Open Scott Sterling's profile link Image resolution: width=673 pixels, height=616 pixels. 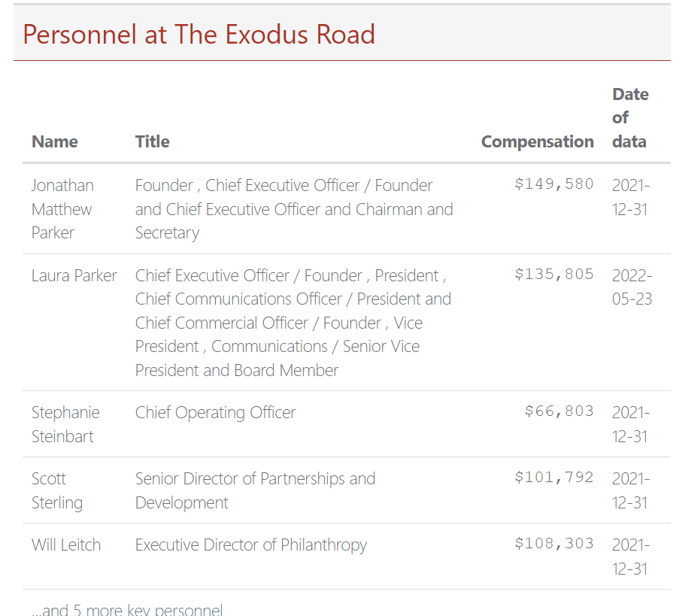57,490
